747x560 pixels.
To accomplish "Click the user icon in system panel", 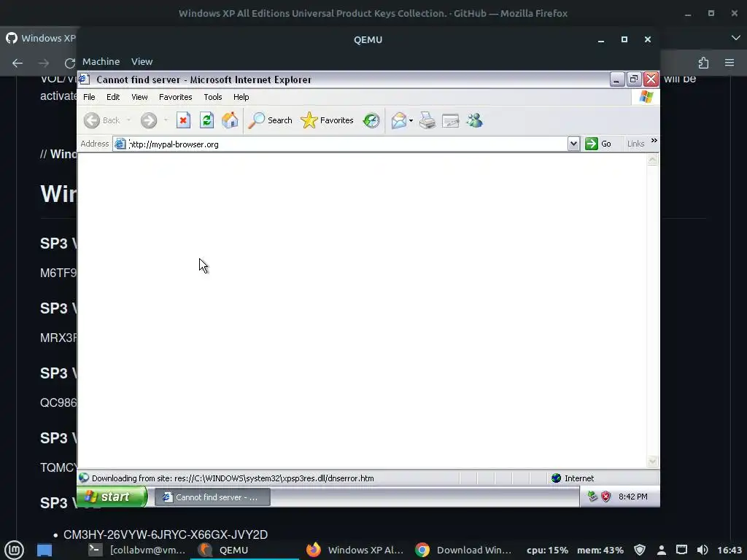I will point(661,550).
